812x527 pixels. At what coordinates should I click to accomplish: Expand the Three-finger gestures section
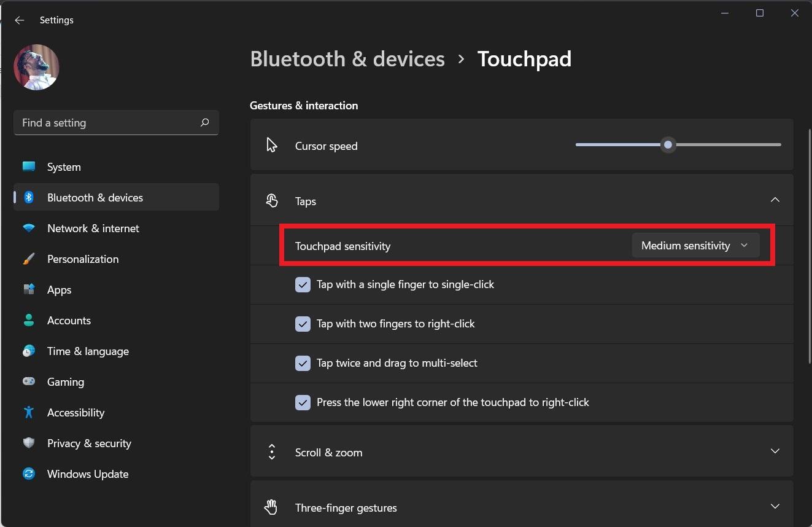click(775, 507)
